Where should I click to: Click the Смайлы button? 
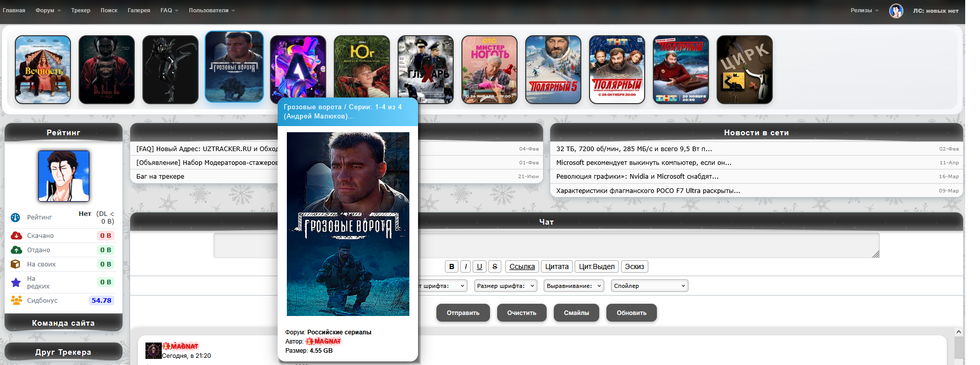point(576,313)
